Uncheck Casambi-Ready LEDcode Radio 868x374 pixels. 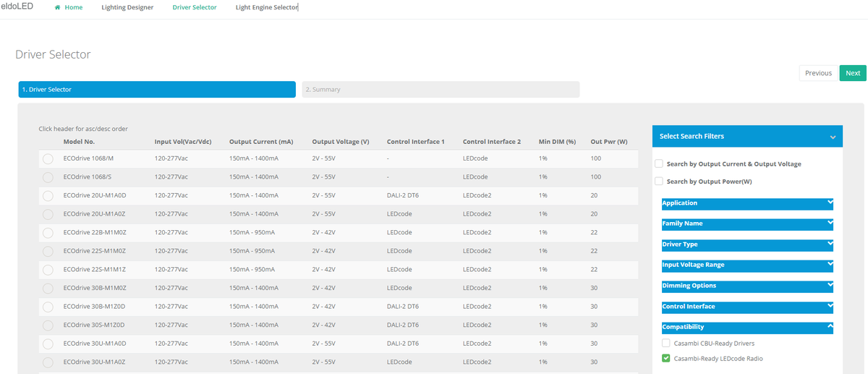click(x=666, y=358)
